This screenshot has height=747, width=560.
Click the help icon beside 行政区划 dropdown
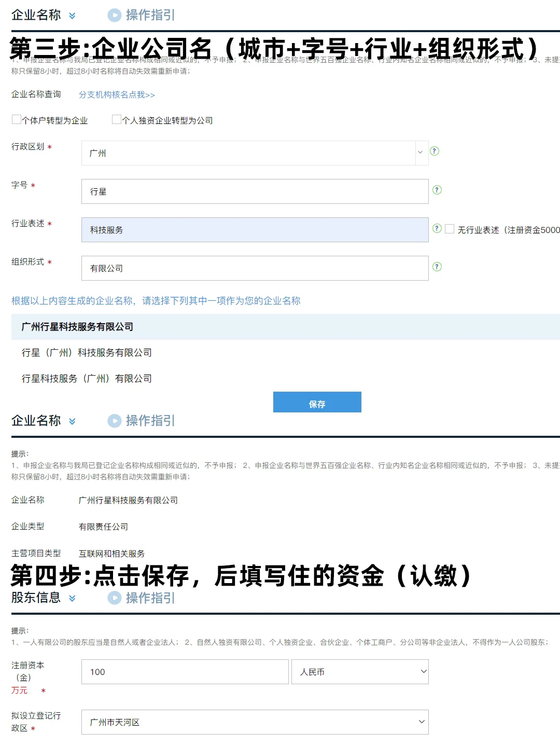point(435,151)
